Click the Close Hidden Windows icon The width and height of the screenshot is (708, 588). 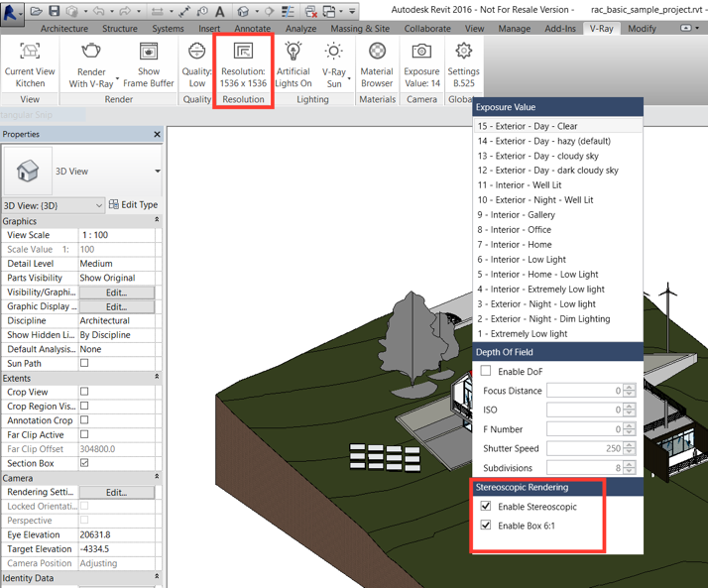pyautogui.click(x=311, y=11)
